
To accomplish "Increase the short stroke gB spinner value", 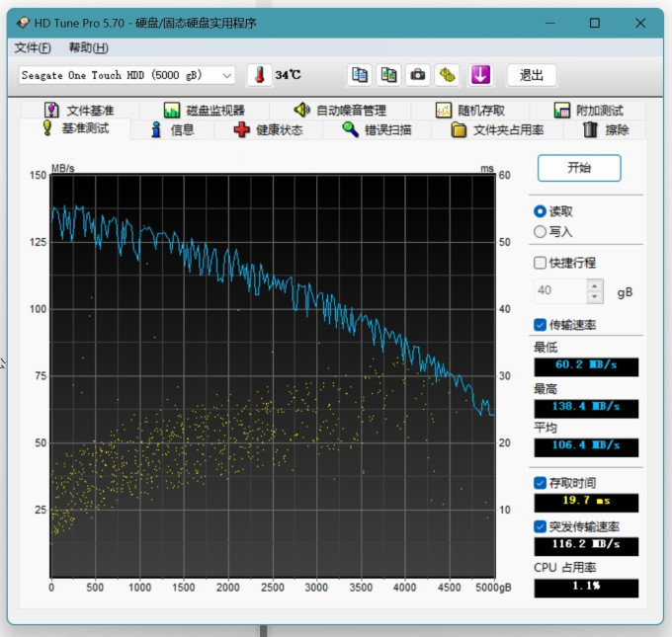I will (595, 285).
